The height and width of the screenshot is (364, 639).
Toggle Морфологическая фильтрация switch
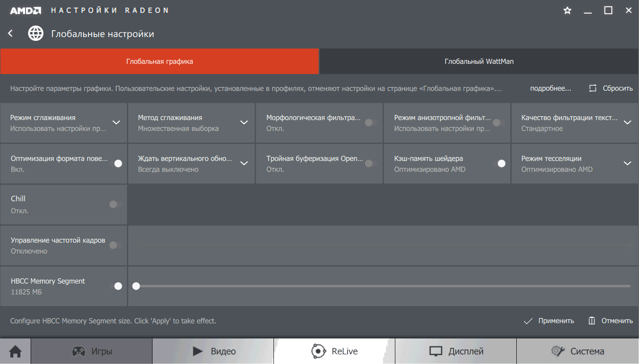(371, 123)
